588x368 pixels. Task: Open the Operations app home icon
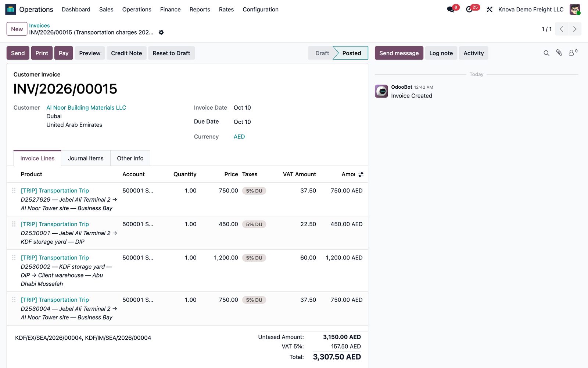11,10
